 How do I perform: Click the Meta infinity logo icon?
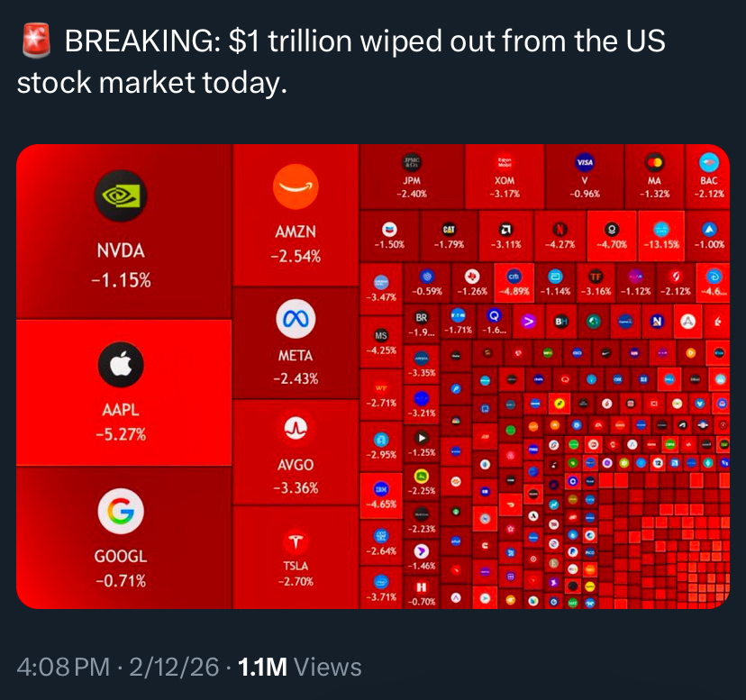pos(296,318)
